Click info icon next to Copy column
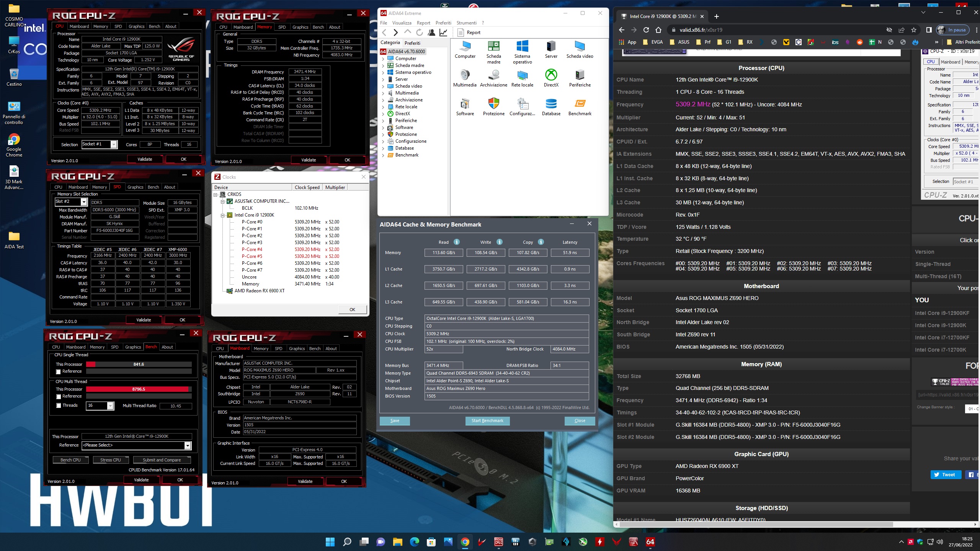The image size is (980, 551). 541,242
